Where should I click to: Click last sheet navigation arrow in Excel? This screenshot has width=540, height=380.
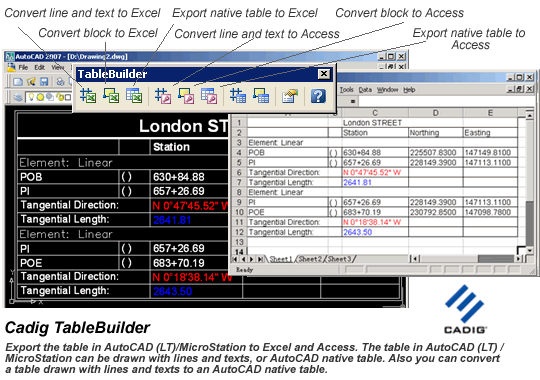260,259
